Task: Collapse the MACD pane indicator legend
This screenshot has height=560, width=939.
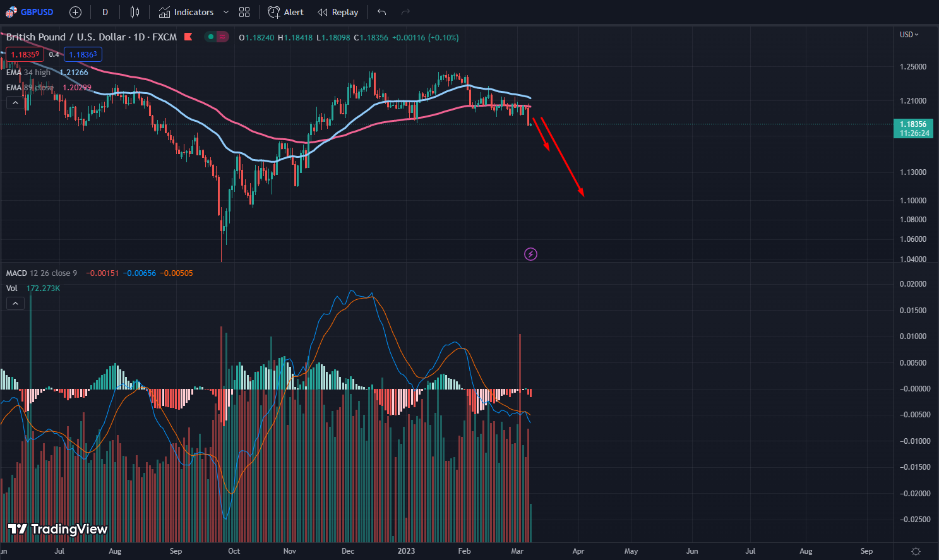Action: click(15, 304)
